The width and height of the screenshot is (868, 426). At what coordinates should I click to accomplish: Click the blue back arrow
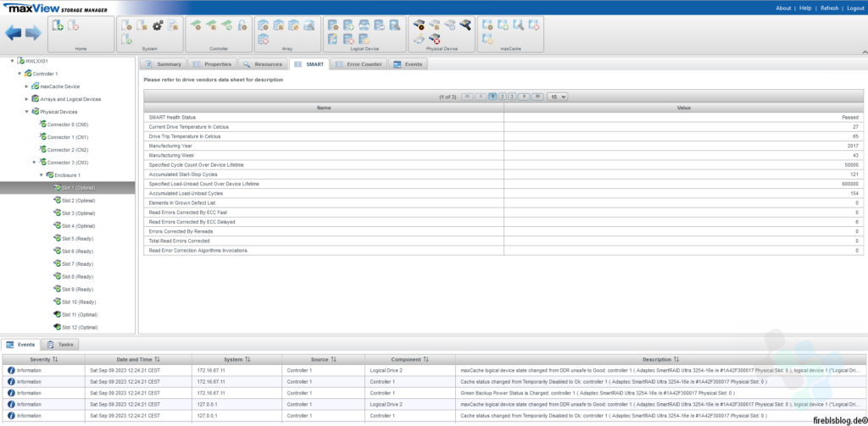[13, 33]
